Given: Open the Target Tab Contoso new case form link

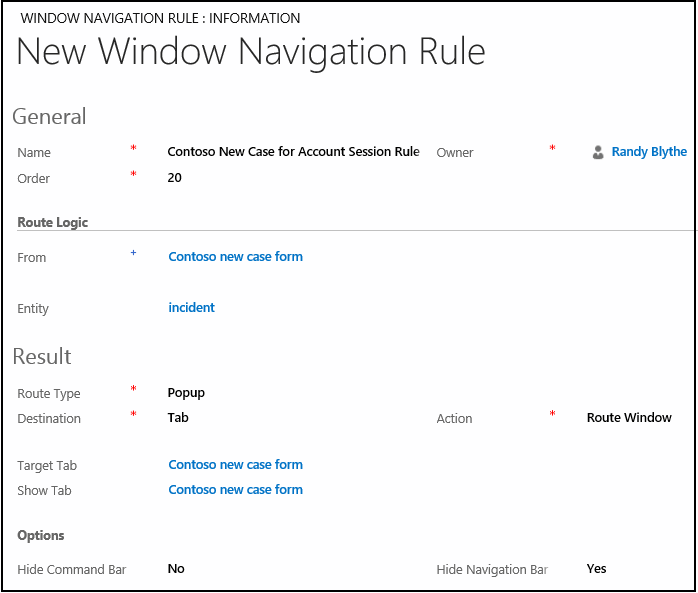Looking at the screenshot, I should tap(235, 465).
